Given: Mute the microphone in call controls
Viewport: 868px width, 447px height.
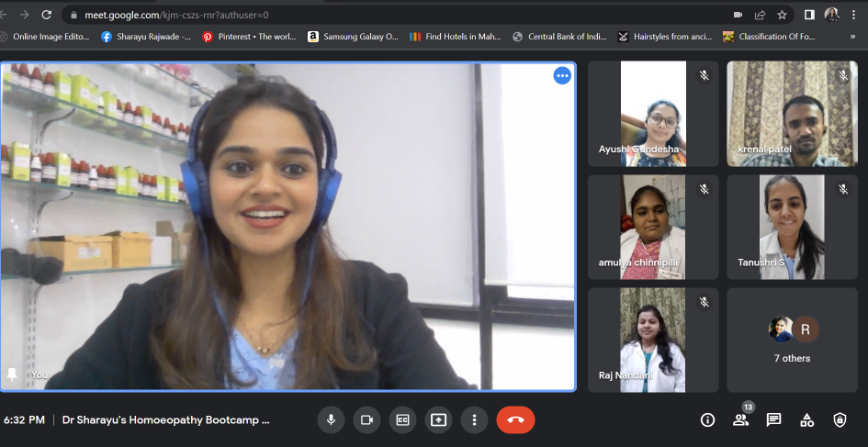Looking at the screenshot, I should [331, 419].
